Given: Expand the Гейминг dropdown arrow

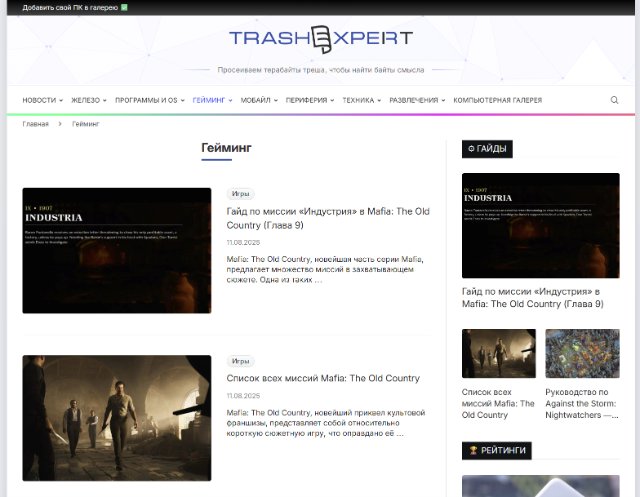Looking at the screenshot, I should tap(230, 100).
